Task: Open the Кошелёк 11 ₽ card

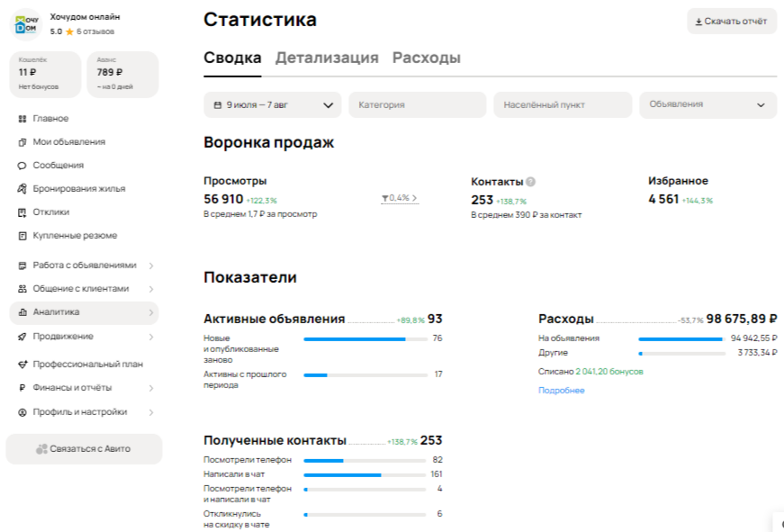Action: coord(45,74)
